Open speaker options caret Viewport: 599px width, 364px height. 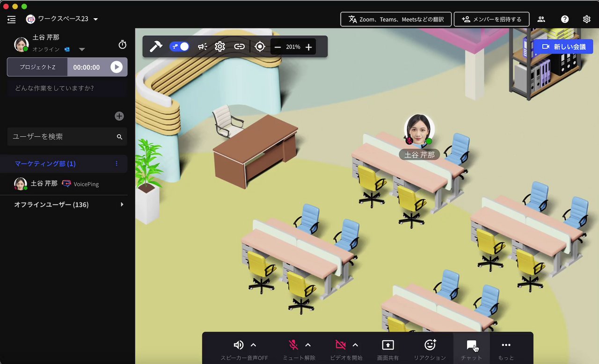pos(253,345)
